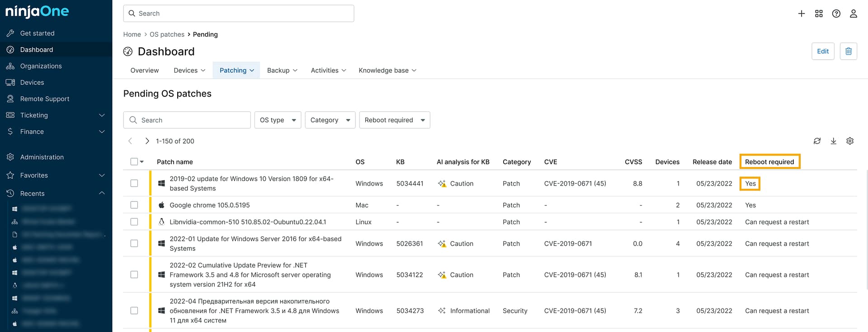Image resolution: width=868 pixels, height=332 pixels.
Task: Go to next page arrow
Action: pyautogui.click(x=147, y=141)
